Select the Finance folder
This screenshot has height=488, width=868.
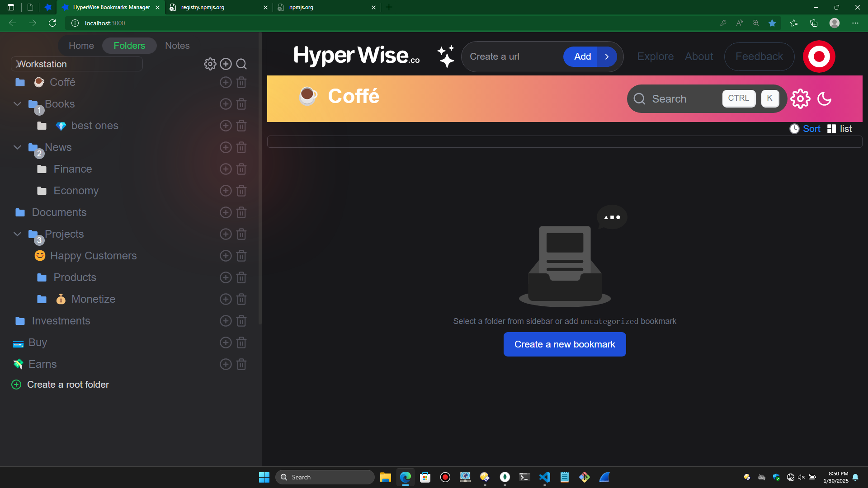pos(72,169)
